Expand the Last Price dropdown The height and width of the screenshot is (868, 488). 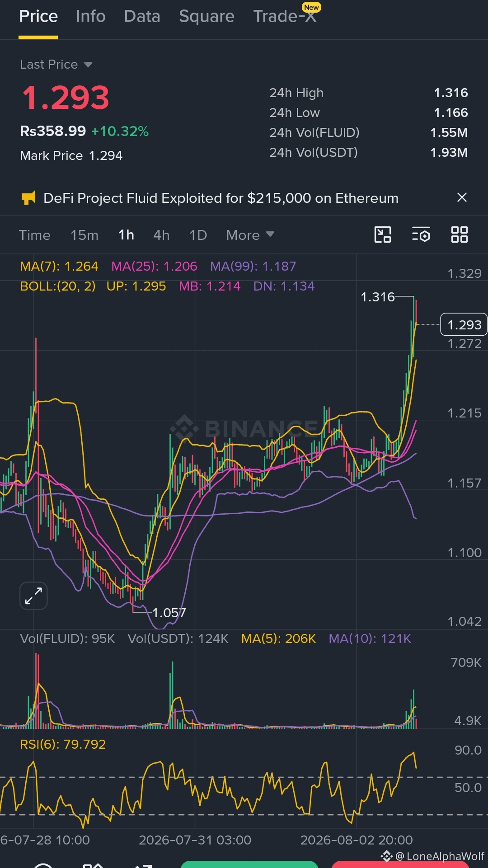pos(56,65)
